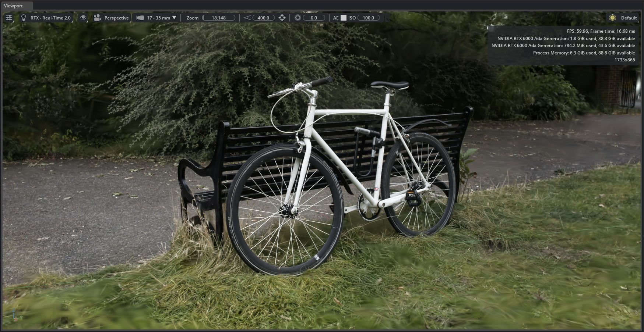Expand the 17 - 35 mm lens dropdown arrow
Viewport: 644px width, 332px height.
coord(174,18)
